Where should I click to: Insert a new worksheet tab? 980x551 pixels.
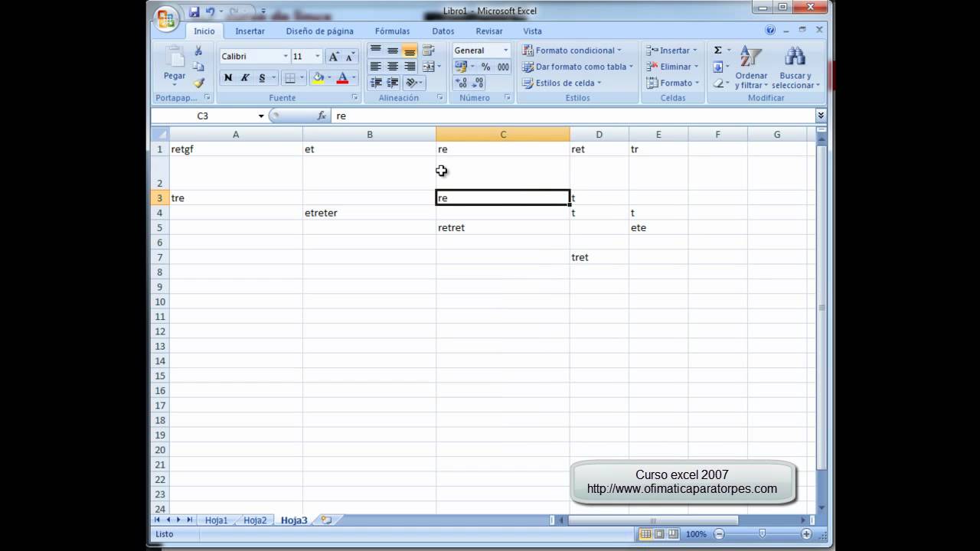coord(327,520)
